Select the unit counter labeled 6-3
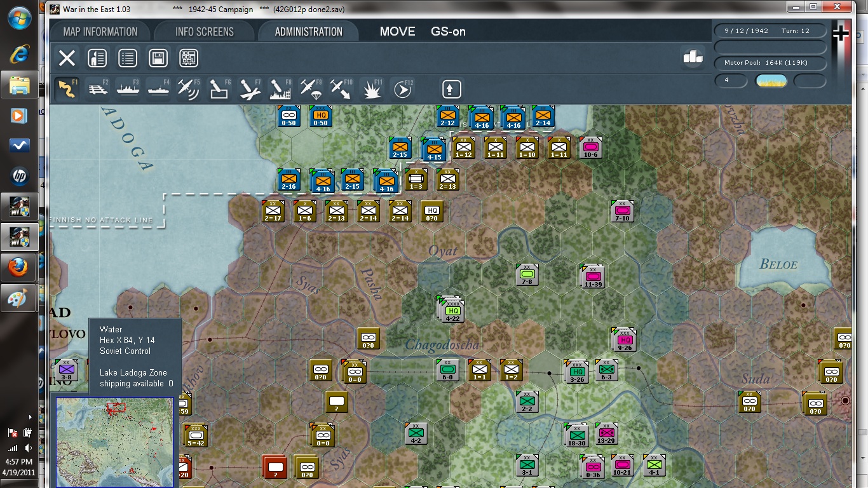The image size is (868, 488). [x=607, y=370]
